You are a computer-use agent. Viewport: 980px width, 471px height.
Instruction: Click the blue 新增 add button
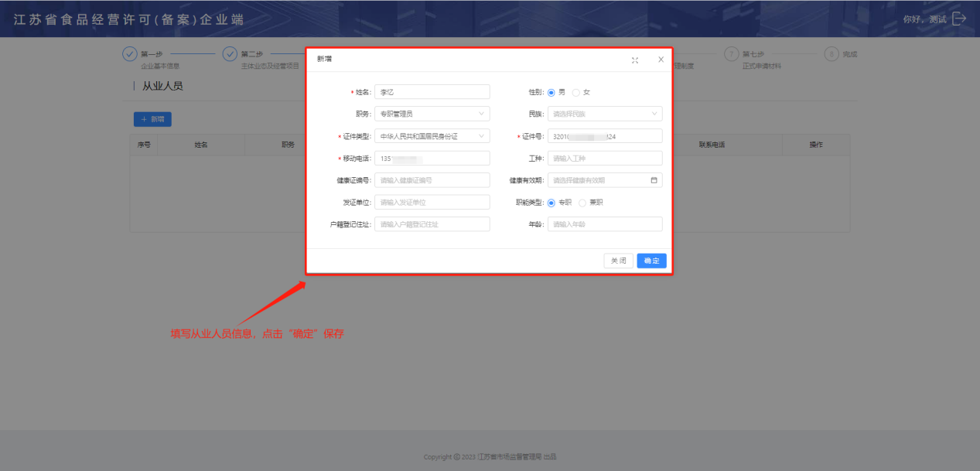click(x=152, y=119)
